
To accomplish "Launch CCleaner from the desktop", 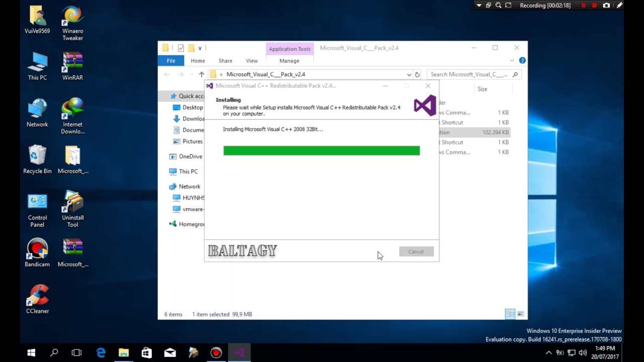I will (37, 300).
